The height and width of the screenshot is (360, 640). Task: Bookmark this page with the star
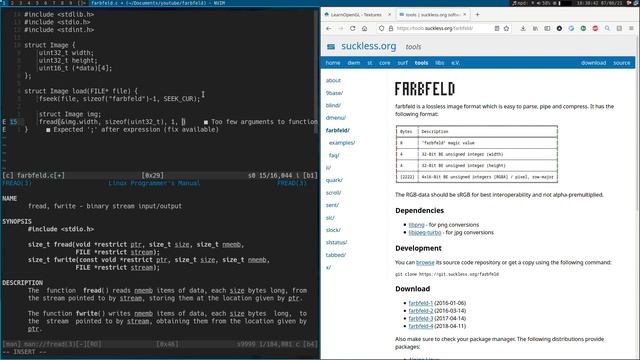[507, 29]
